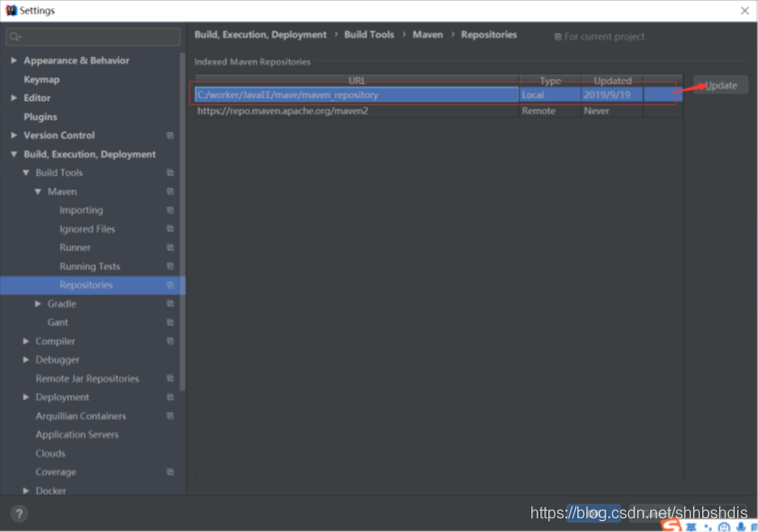Image resolution: width=758 pixels, height=532 pixels.
Task: Click the sidebar vertical scrollbar
Action: pyautogui.click(x=182, y=222)
